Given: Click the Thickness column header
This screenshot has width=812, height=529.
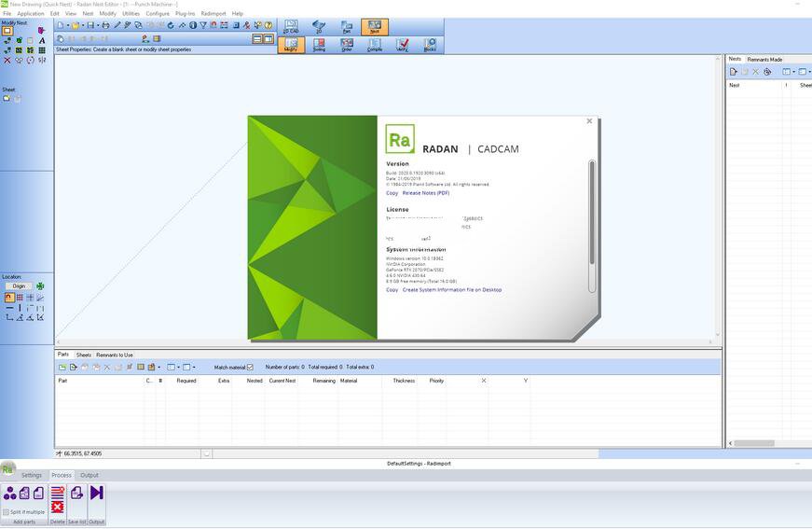Looking at the screenshot, I should click(x=404, y=381).
